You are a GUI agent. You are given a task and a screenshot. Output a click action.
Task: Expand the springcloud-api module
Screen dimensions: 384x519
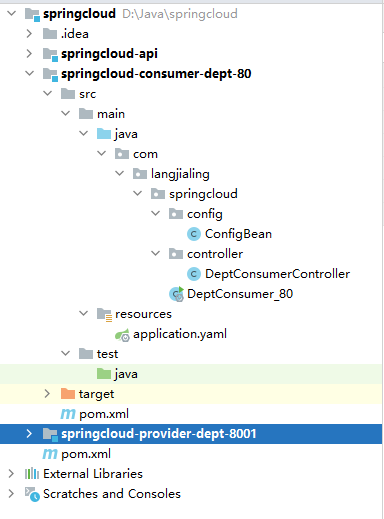(x=29, y=54)
